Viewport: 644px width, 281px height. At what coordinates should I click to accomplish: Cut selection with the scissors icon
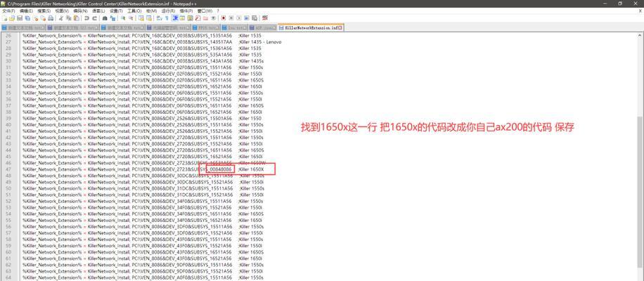coord(60,18)
